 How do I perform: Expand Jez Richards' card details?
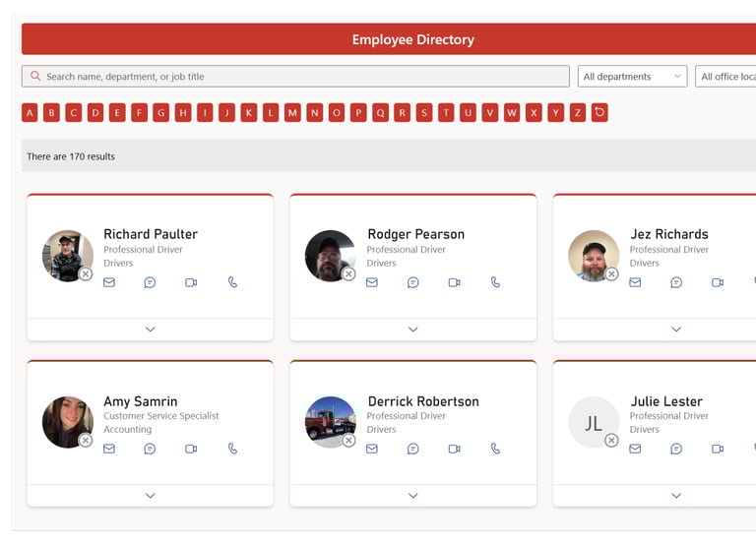[676, 330]
